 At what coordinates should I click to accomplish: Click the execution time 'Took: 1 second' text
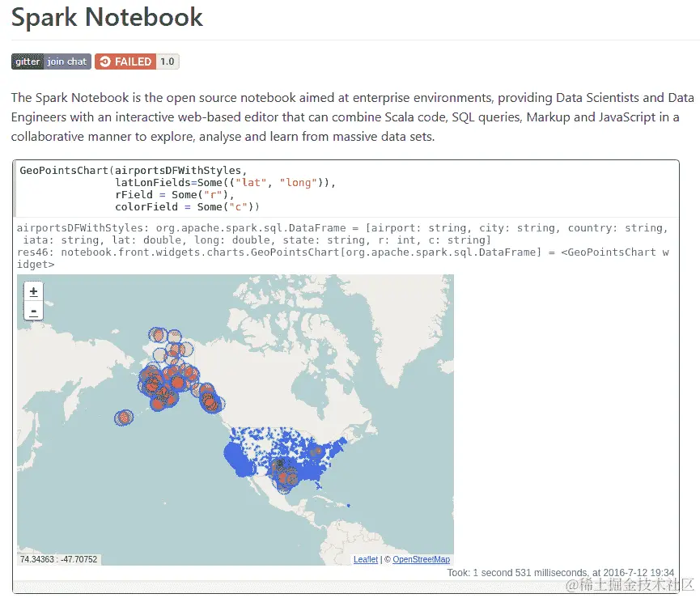coord(560,573)
